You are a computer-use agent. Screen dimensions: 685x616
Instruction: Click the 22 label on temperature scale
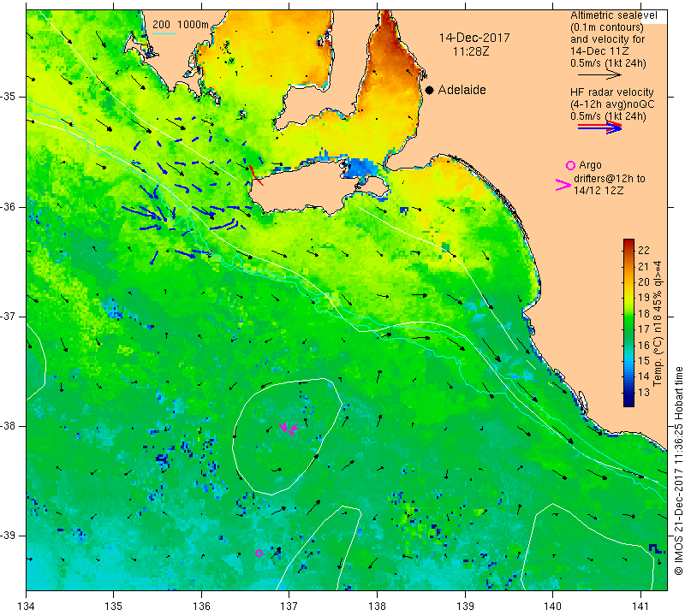pyautogui.click(x=644, y=251)
